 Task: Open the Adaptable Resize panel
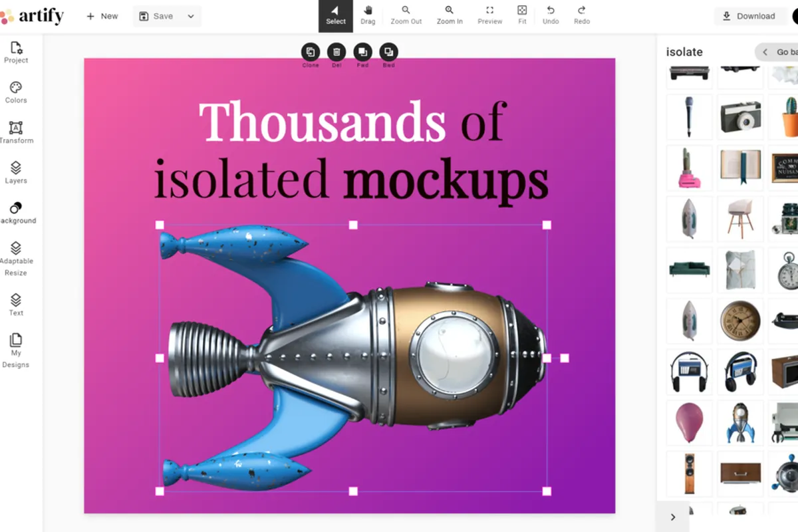click(16, 259)
